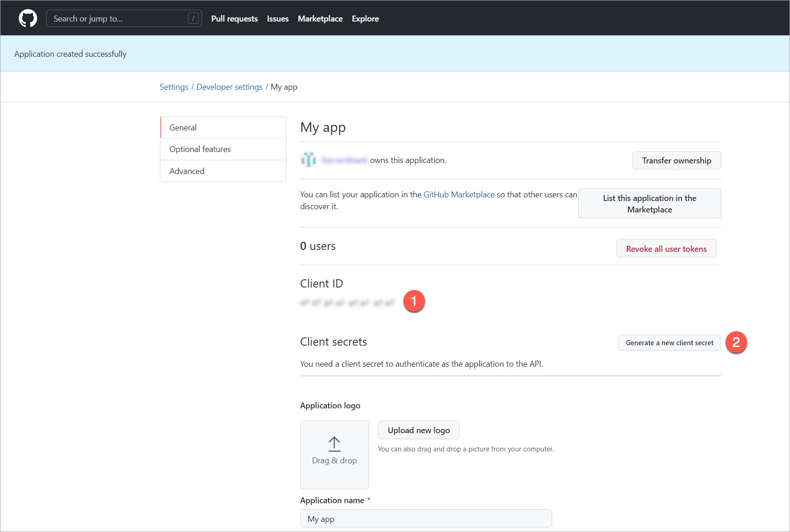Generate a new client secret
Screen dimensions: 790x532
tap(669, 343)
